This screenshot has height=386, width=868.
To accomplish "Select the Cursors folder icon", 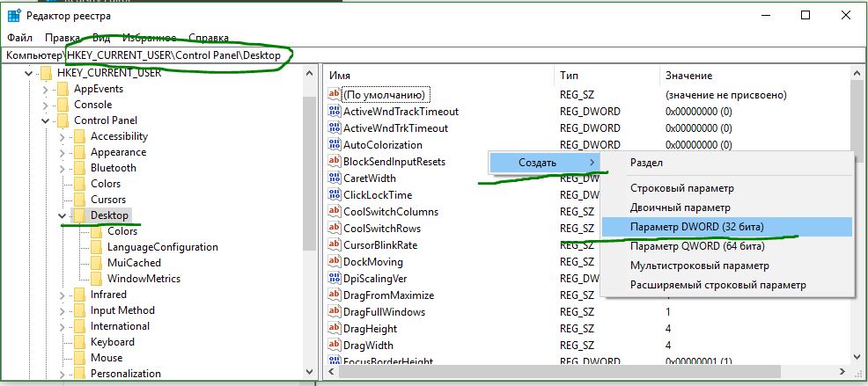I will 80,199.
